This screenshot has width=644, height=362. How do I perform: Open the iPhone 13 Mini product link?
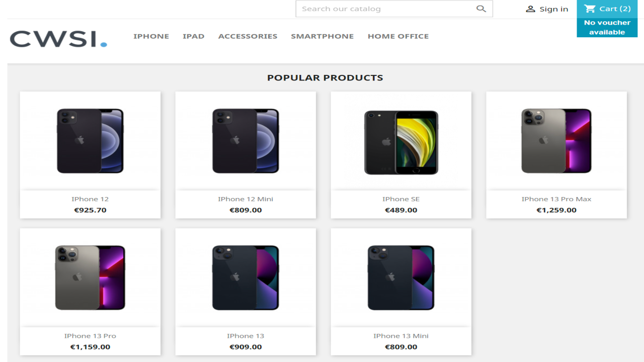point(401,336)
